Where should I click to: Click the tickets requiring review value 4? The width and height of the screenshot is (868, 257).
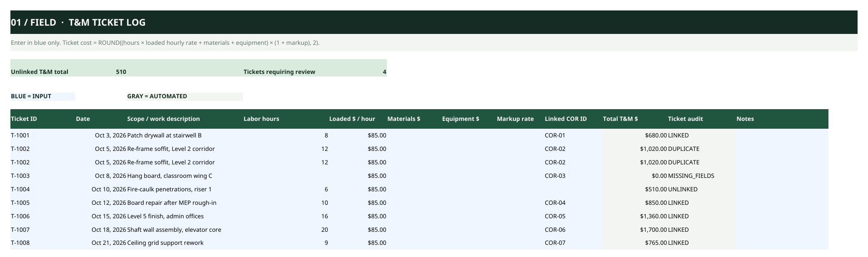tap(384, 72)
